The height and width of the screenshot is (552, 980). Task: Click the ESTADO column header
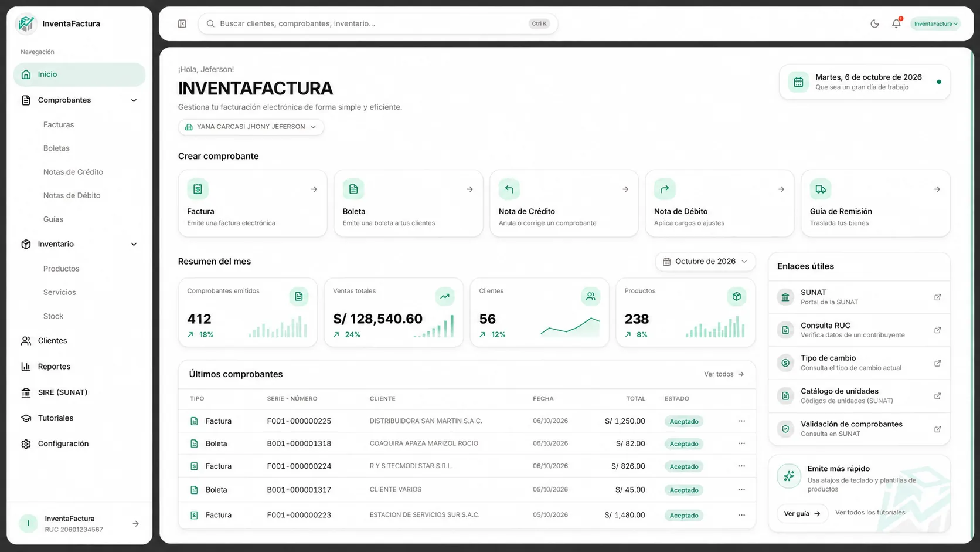click(x=677, y=399)
